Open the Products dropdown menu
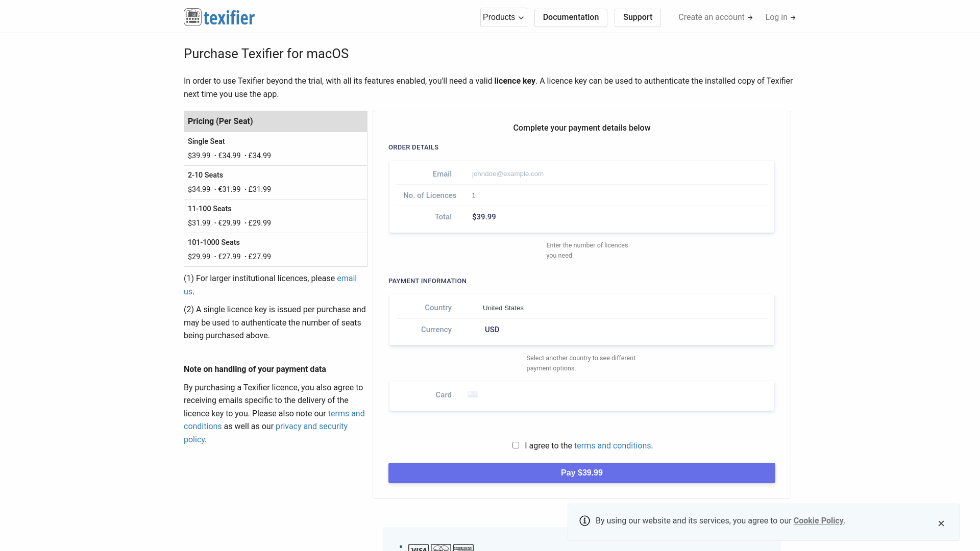The image size is (980, 551). coord(503,17)
